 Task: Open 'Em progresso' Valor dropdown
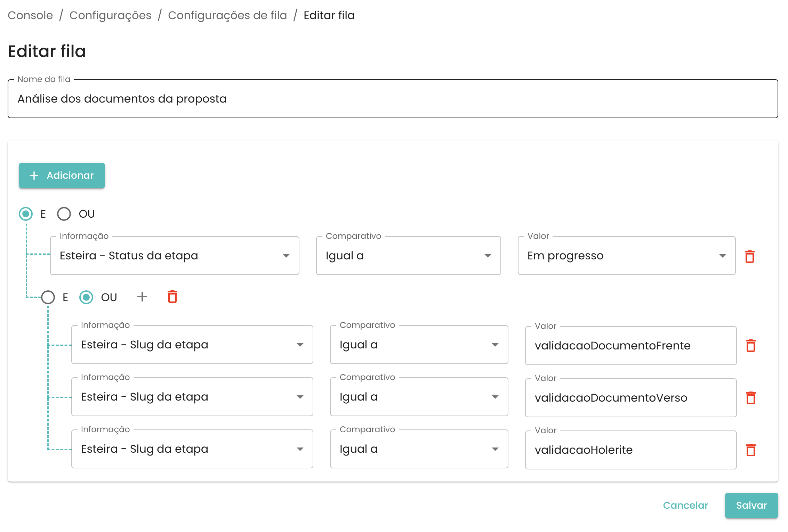[x=626, y=256]
